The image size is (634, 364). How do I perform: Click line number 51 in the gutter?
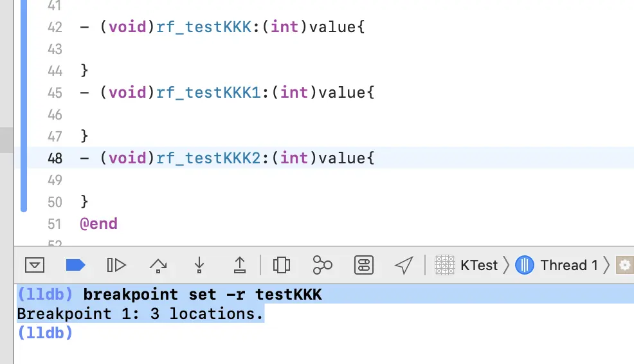point(55,224)
